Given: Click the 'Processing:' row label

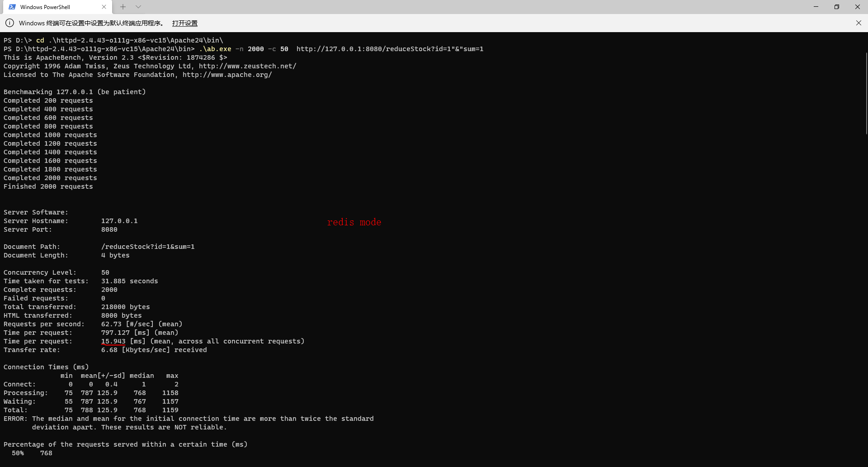Looking at the screenshot, I should click(x=26, y=393).
